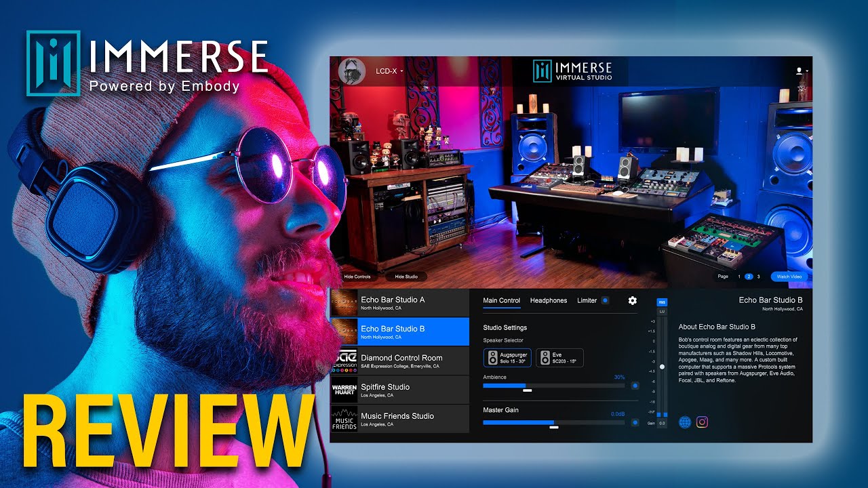The height and width of the screenshot is (488, 868).
Task: Go to studio photo page 1
Action: tap(739, 277)
